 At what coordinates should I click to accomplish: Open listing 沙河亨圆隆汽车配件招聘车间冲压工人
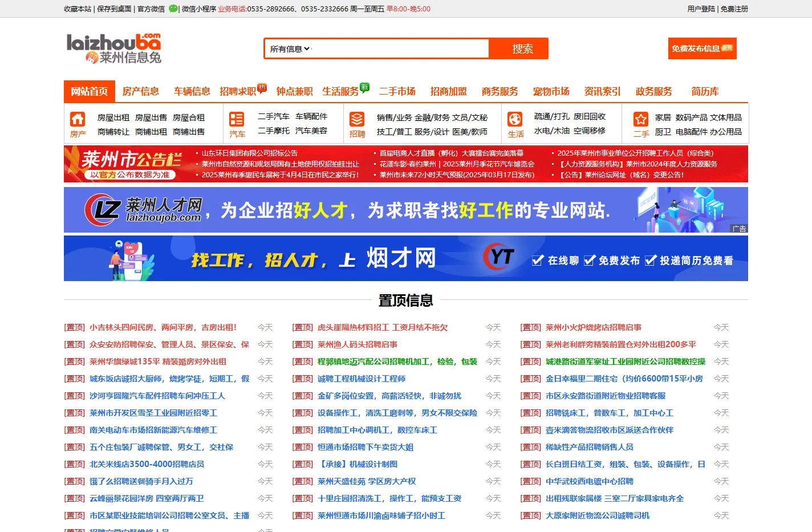[x=157, y=396]
